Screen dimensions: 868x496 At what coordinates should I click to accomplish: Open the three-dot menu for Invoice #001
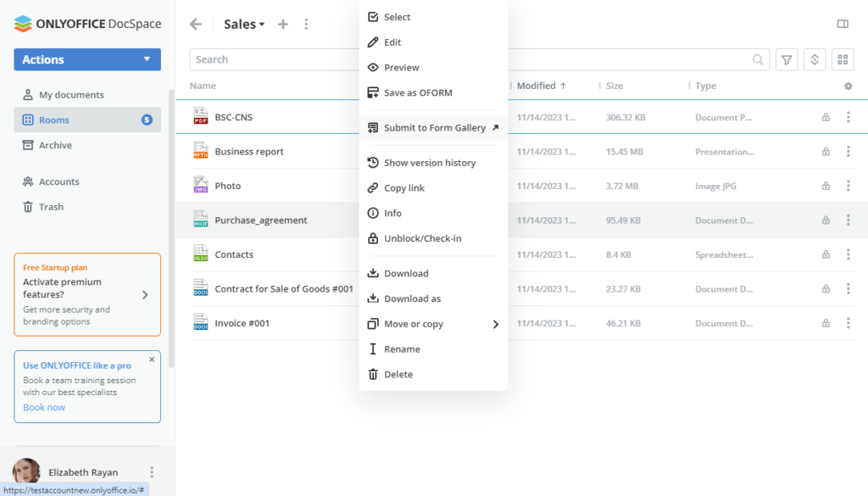click(848, 322)
